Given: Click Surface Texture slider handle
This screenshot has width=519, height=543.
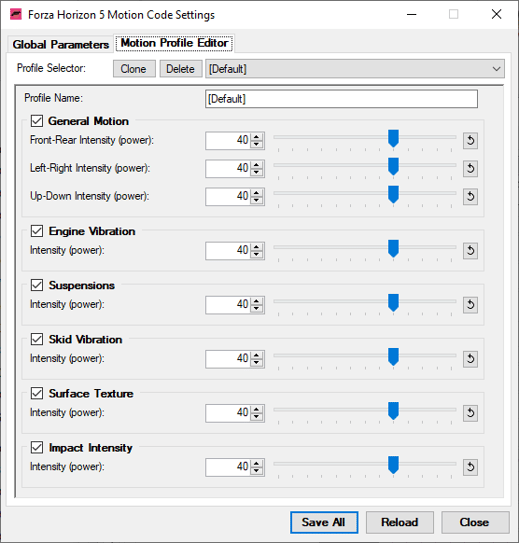Looking at the screenshot, I should (x=393, y=411).
